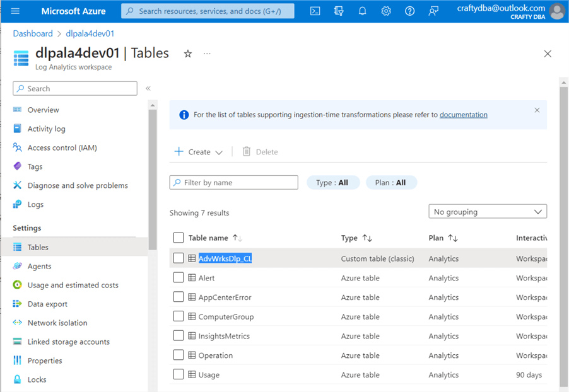Check the ComputerGroup row checkbox

point(178,316)
